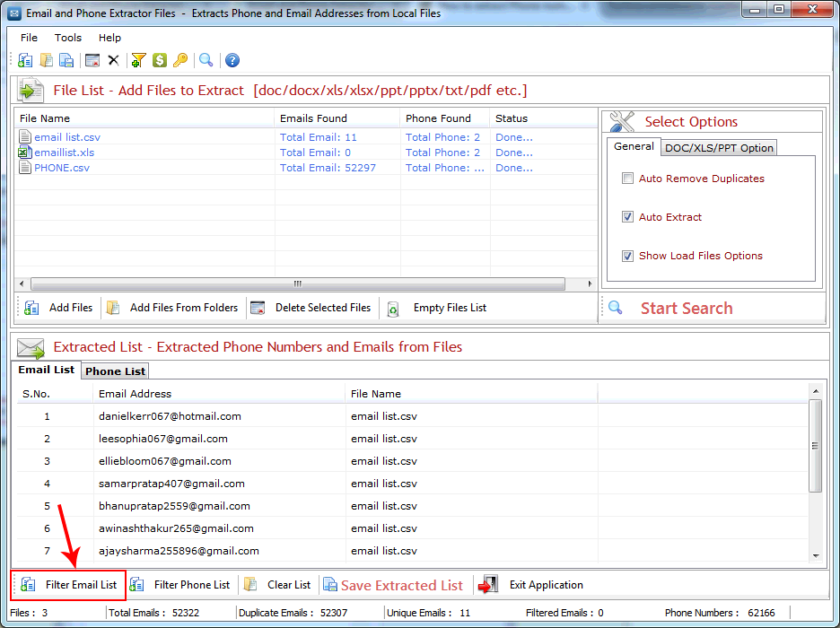The image size is (840, 628).
Task: Select the General options tab
Action: (634, 146)
